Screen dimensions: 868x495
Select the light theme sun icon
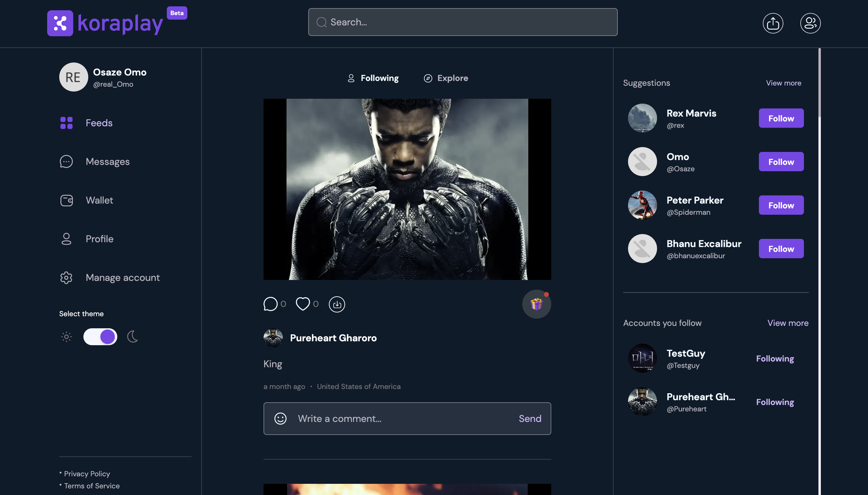(x=66, y=336)
